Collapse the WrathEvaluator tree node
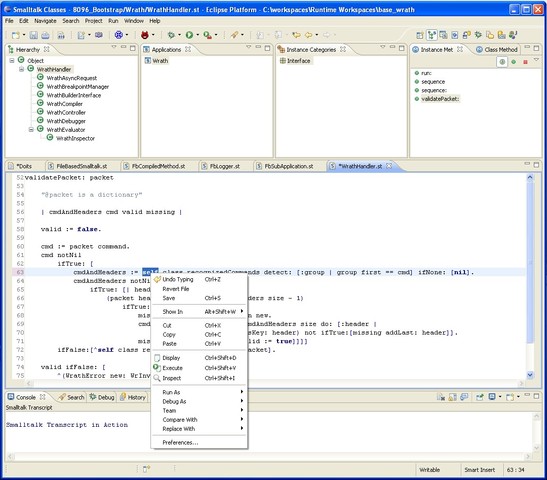This screenshot has width=547, height=480. (31, 129)
